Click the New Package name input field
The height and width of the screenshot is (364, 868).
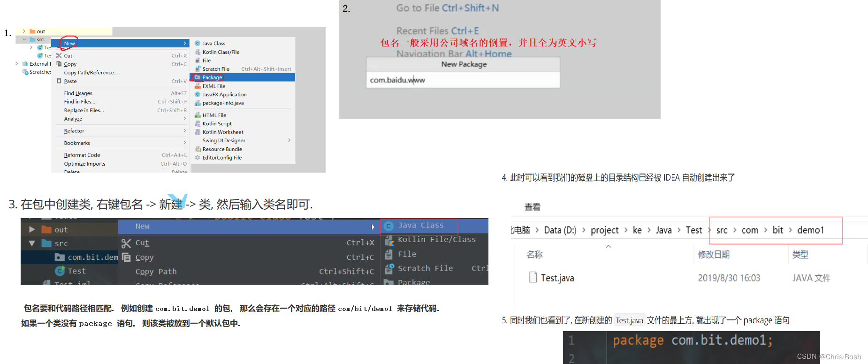click(x=463, y=80)
